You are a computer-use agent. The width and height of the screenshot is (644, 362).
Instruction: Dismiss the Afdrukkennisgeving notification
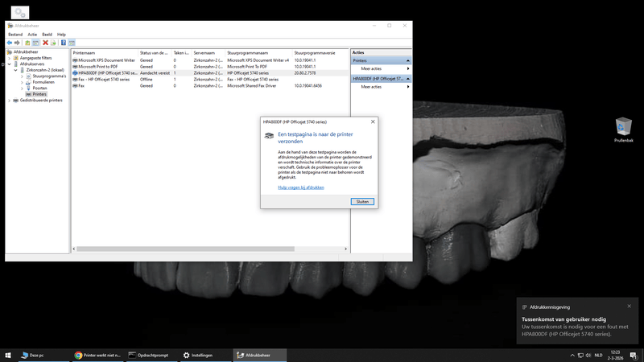pyautogui.click(x=629, y=306)
